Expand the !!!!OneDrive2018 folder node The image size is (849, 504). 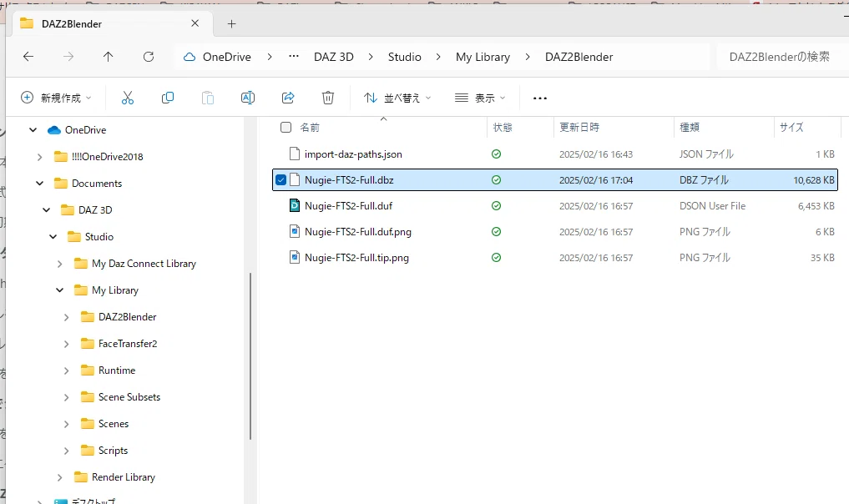pos(39,157)
